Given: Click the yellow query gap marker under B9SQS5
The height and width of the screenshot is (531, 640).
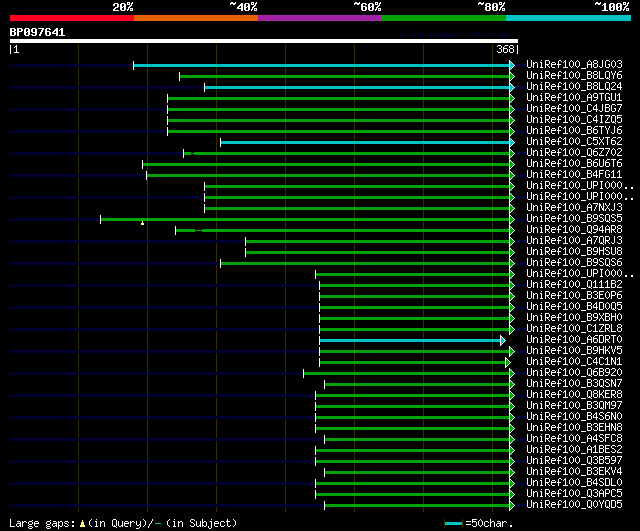Looking at the screenshot, I should [142, 223].
